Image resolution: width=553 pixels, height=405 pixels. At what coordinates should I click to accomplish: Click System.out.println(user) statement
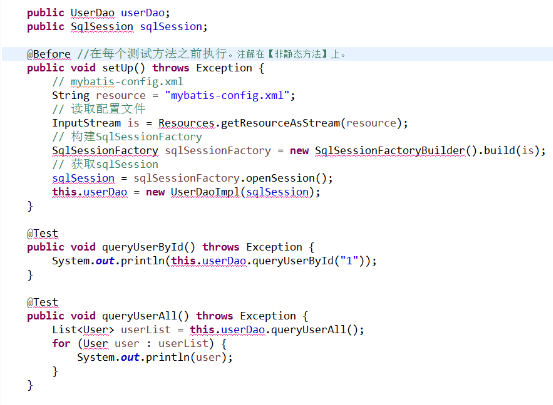tap(155, 357)
